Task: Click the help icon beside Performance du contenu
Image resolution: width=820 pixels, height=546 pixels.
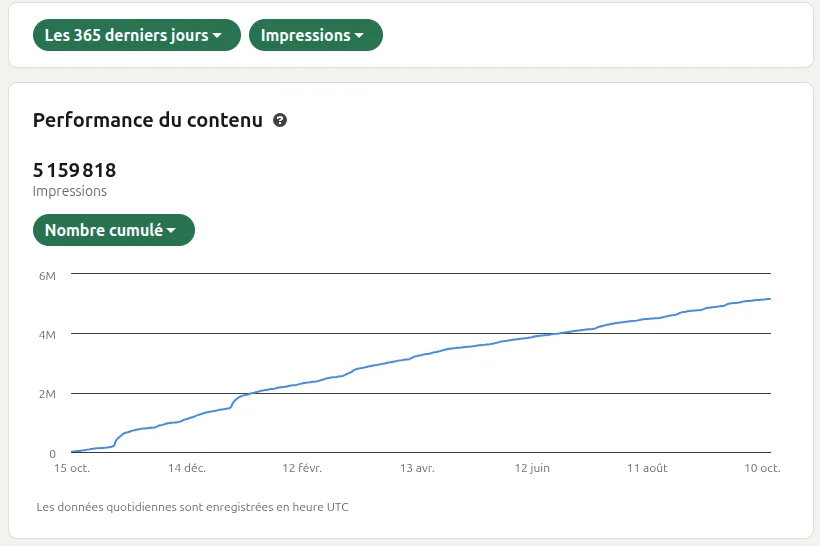Action: (x=280, y=120)
